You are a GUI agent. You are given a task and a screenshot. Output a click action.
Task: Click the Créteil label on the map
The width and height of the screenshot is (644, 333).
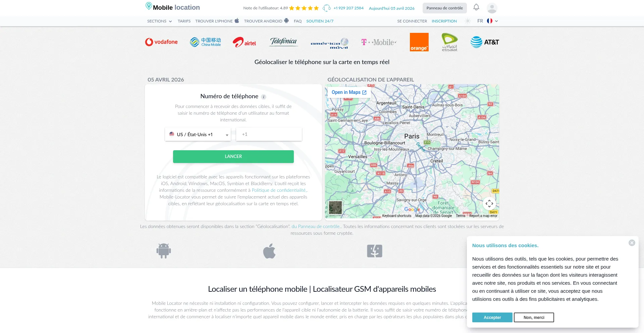coord(437,161)
